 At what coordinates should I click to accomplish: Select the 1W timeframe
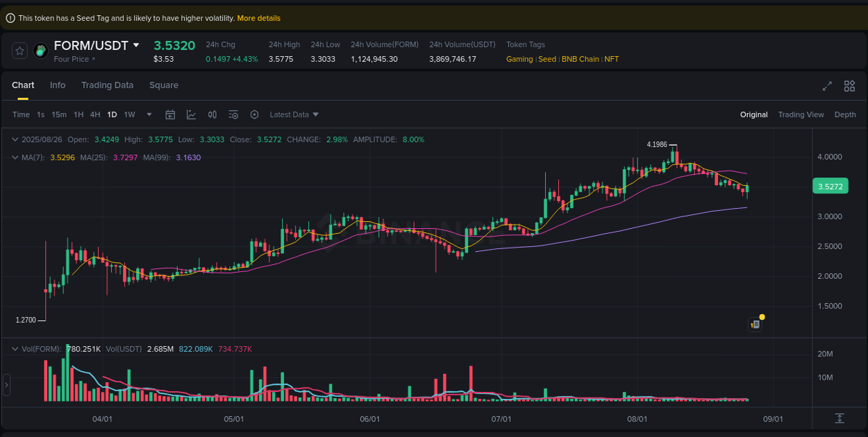(129, 114)
